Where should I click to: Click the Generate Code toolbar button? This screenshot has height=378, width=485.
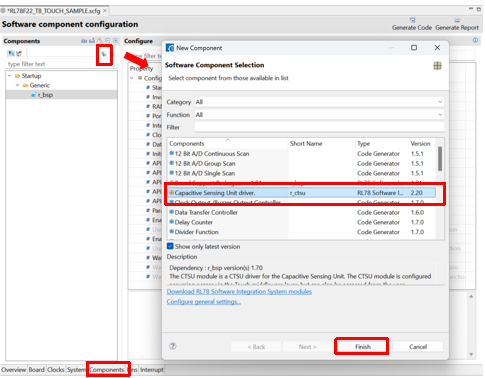[412, 24]
